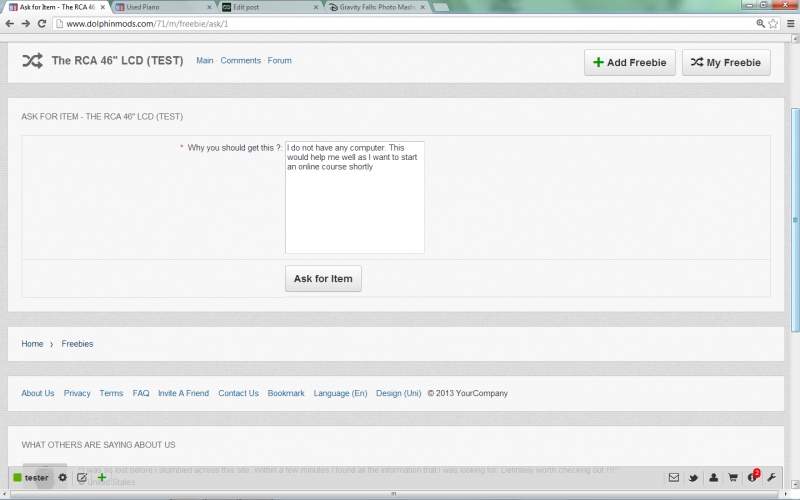Open Terms footer link
The image size is (800, 500).
coord(111,393)
